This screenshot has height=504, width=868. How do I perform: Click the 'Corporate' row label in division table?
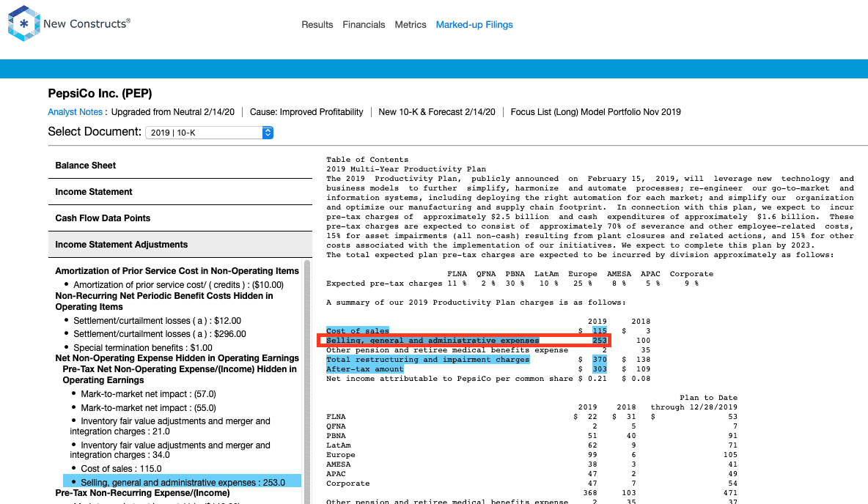[x=347, y=483]
